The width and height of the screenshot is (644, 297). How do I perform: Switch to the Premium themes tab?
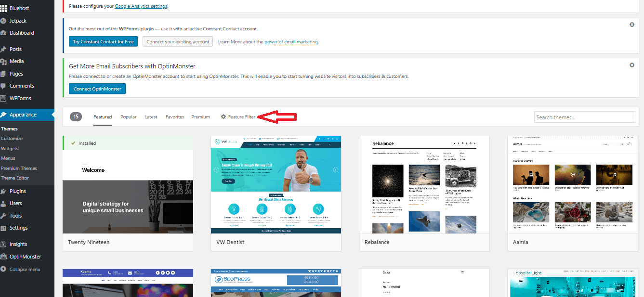(200, 117)
